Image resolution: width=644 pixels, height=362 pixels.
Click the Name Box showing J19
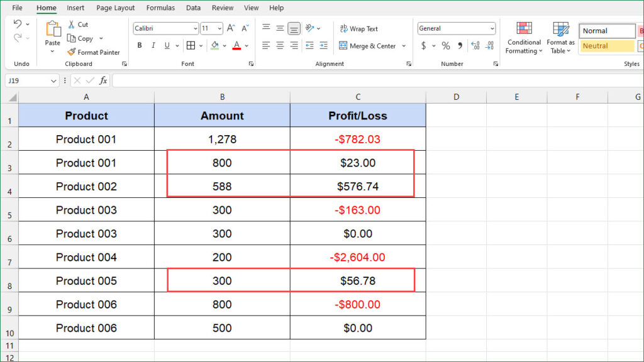[28, 80]
